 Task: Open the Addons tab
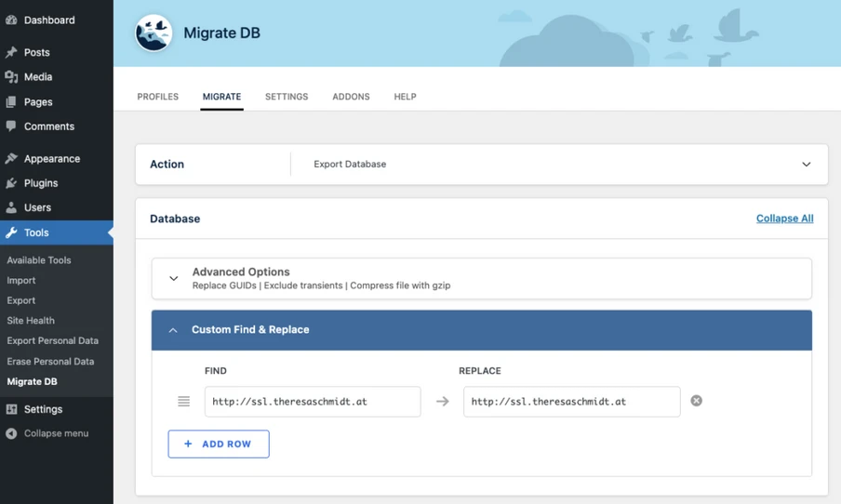pyautogui.click(x=351, y=97)
